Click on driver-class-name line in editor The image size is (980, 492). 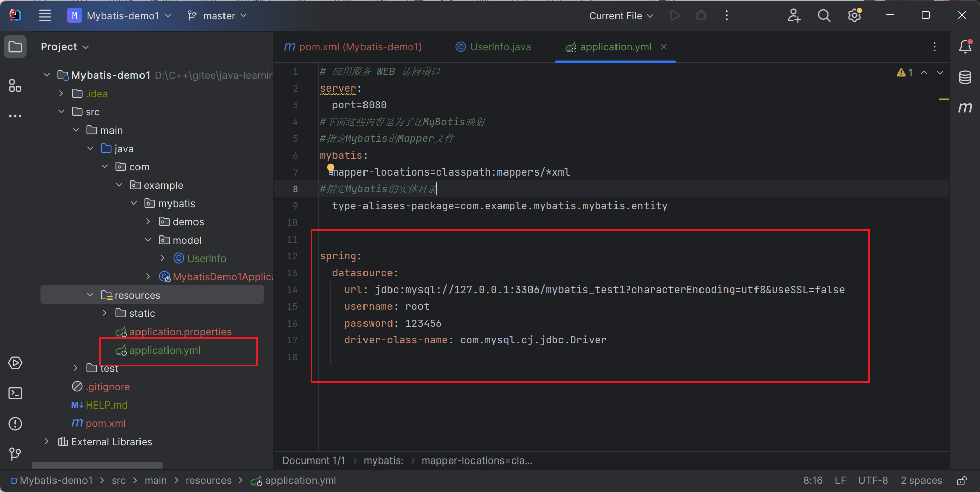coord(475,340)
